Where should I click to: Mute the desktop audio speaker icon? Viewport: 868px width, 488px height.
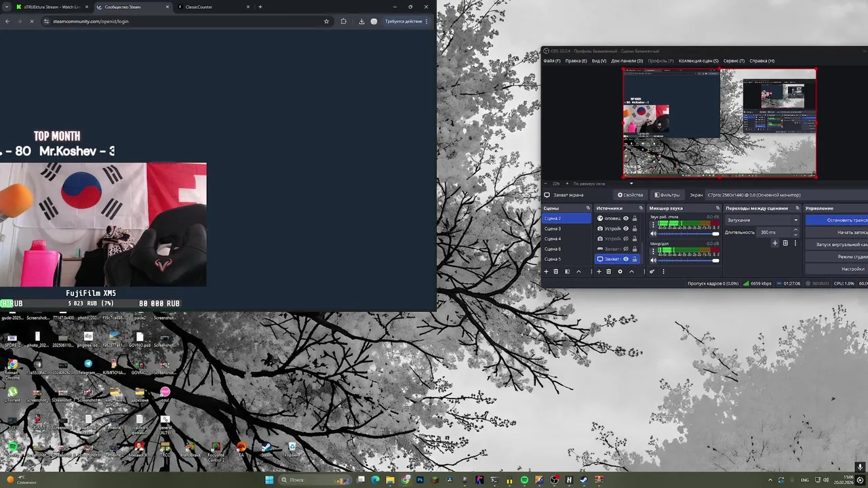click(653, 234)
